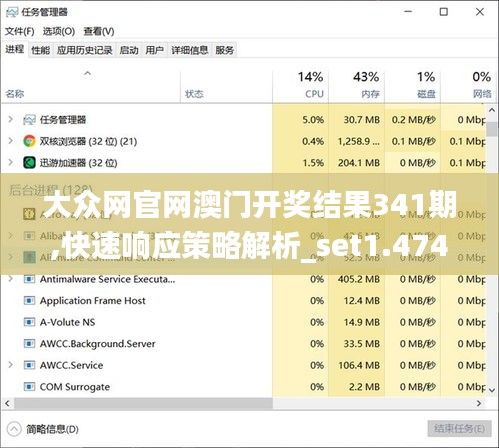This screenshot has height=448, width=499.
Task: Click the Antimalware Service Executable icon
Action: 29,279
